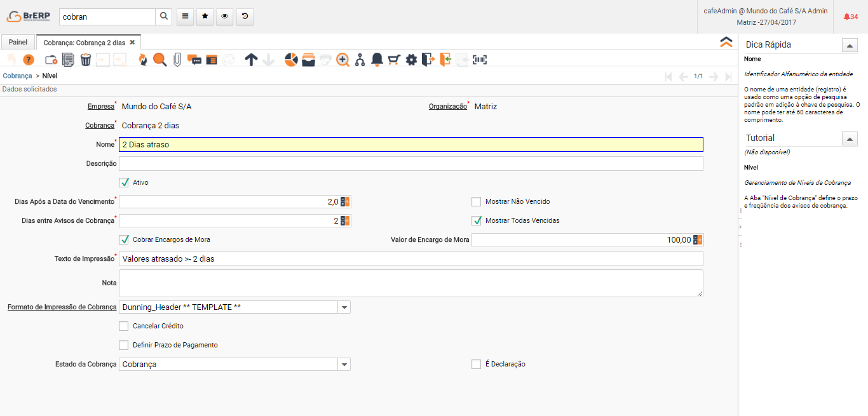Click the Cobrança breadcrumb link
868x416 pixels.
[x=17, y=76]
